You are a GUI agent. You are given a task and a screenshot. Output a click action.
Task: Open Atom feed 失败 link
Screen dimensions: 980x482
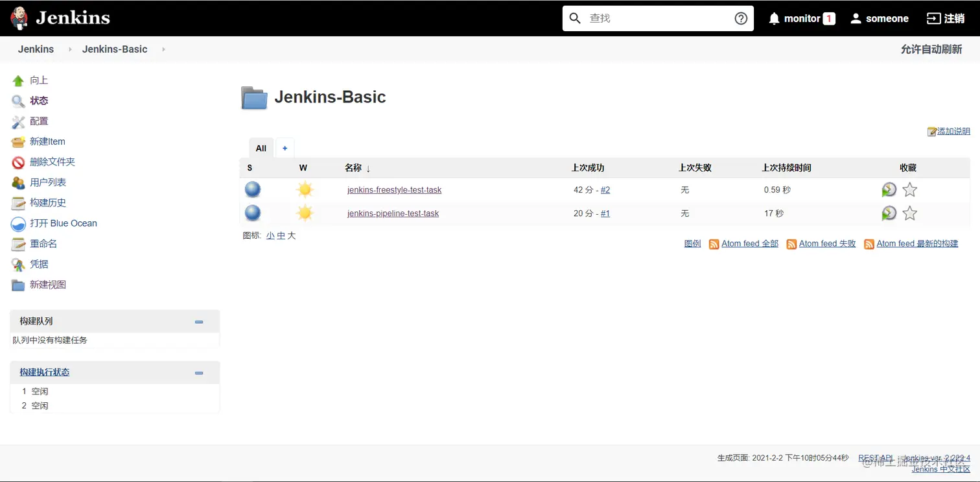[827, 244]
